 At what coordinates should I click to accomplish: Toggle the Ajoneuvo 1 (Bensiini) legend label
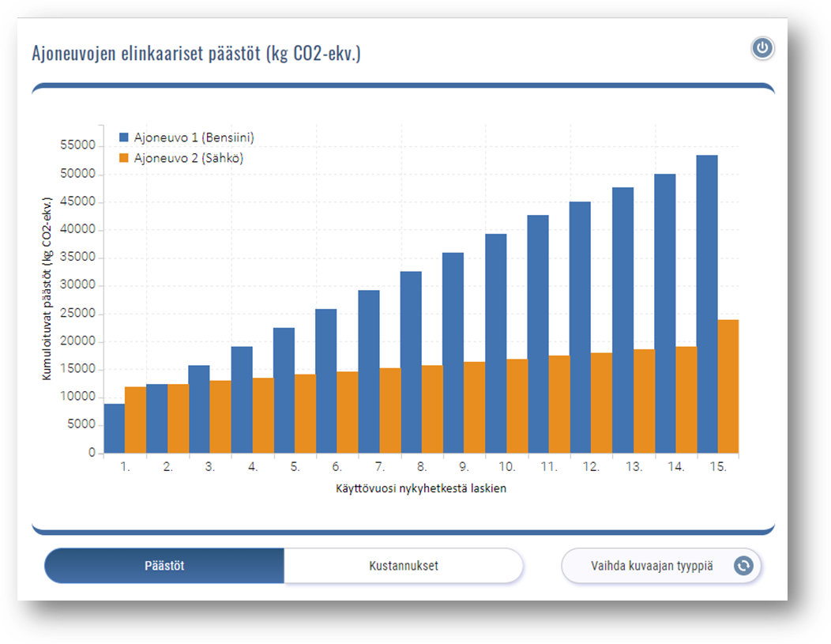tap(194, 137)
